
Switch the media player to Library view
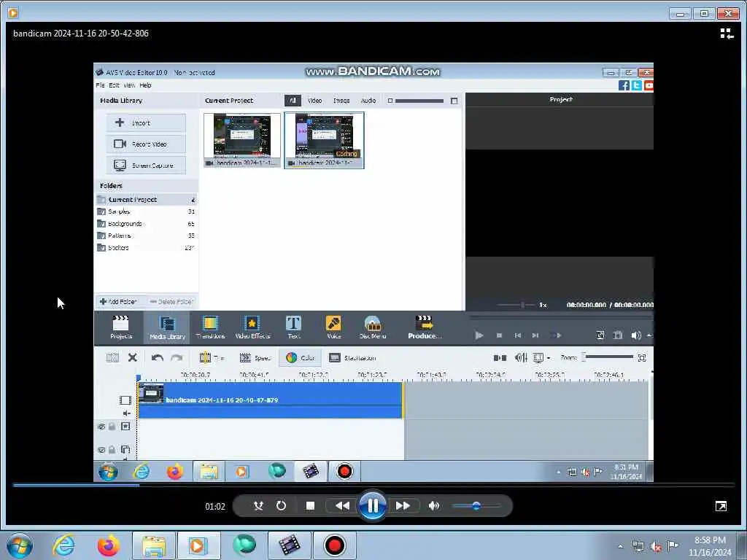tap(726, 34)
